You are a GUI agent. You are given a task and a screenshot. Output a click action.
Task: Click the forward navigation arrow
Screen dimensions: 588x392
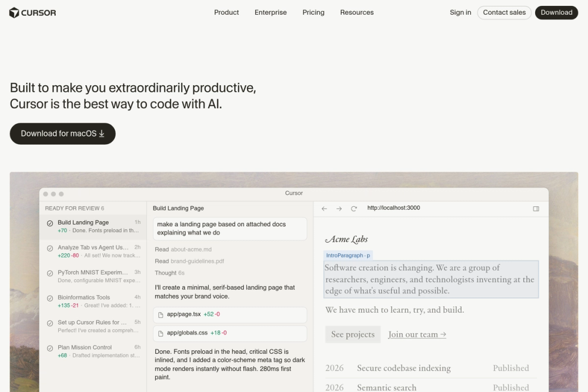[339, 208]
